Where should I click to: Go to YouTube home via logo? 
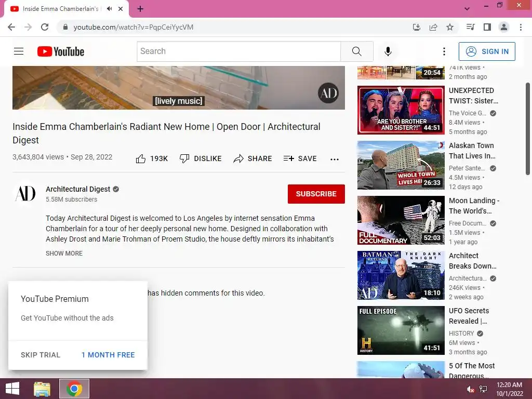(x=61, y=51)
